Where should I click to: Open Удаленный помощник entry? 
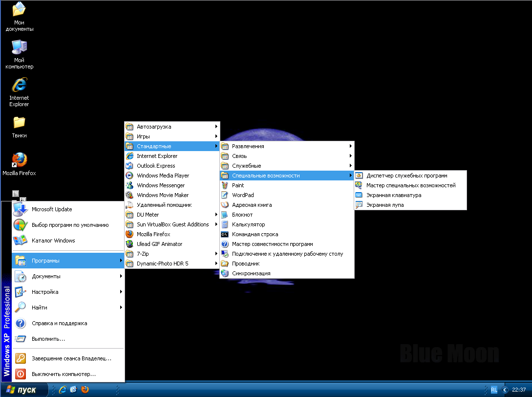(x=172, y=205)
